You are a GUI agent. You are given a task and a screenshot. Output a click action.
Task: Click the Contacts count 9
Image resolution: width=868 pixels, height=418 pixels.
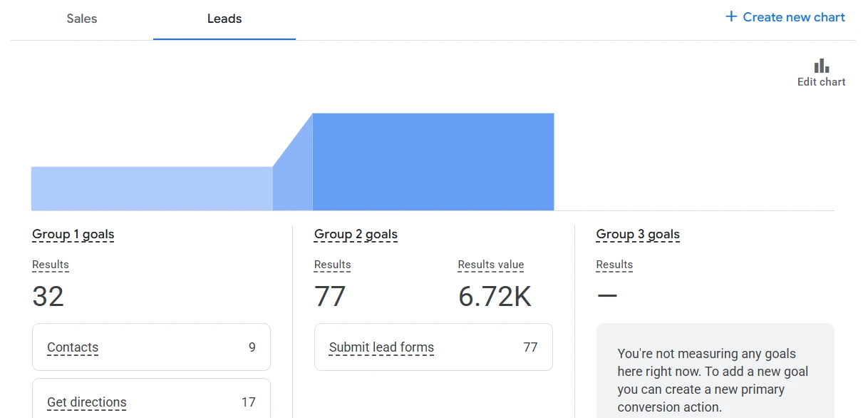click(x=252, y=347)
